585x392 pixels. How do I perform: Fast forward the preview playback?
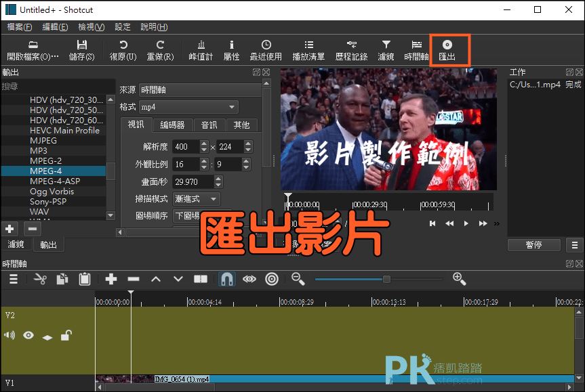(x=483, y=223)
